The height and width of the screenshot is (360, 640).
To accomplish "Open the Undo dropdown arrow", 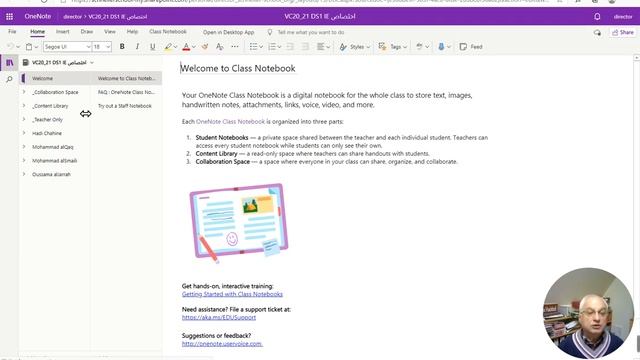I will [x=18, y=47].
